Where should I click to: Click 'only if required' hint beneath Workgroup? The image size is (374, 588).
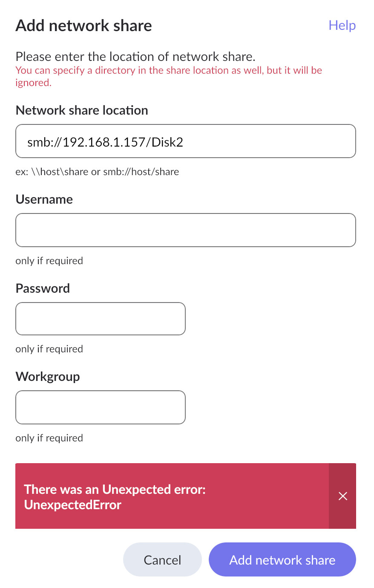coord(49,438)
